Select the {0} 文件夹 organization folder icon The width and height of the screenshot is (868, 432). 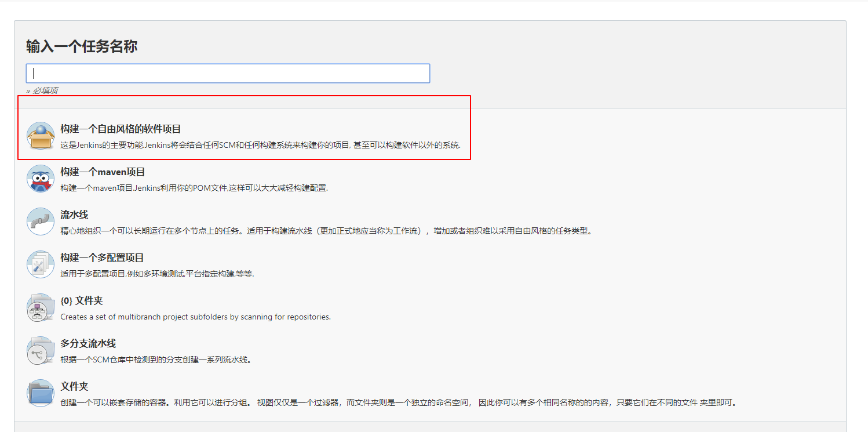coord(41,307)
